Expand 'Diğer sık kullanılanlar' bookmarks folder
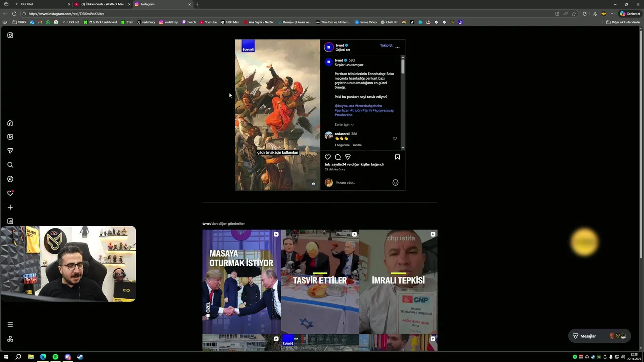 pos(623,22)
